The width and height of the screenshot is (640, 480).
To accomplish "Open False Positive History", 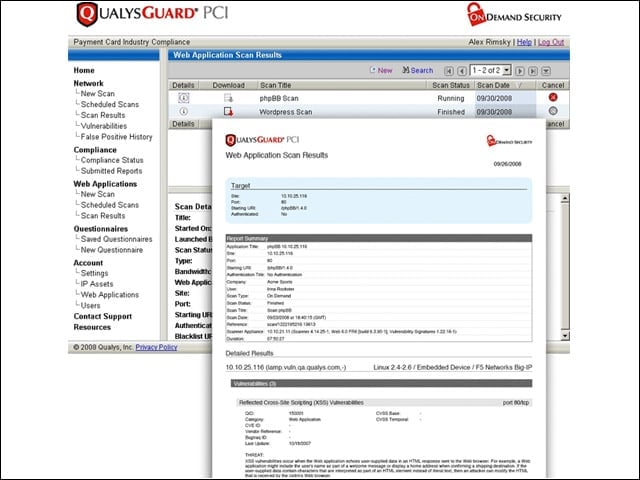I will tap(116, 137).
